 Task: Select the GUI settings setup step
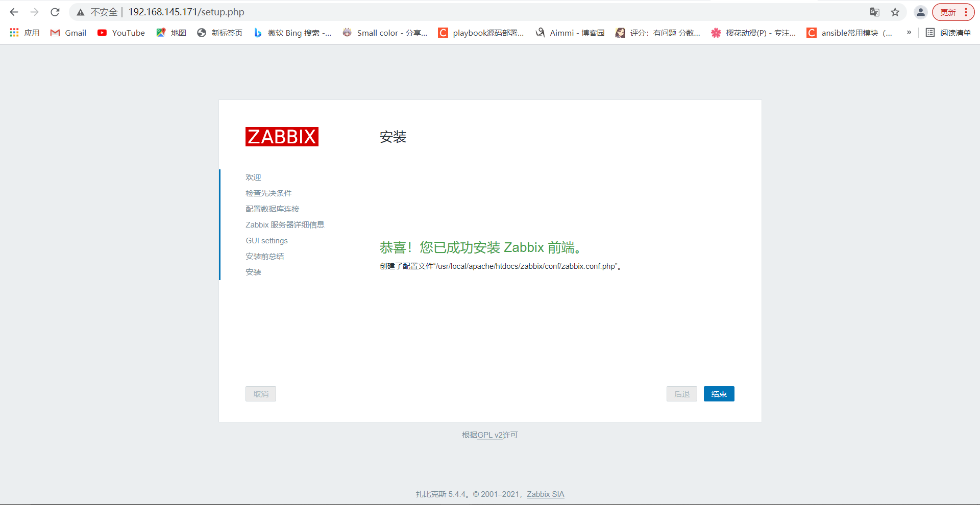[x=266, y=241]
